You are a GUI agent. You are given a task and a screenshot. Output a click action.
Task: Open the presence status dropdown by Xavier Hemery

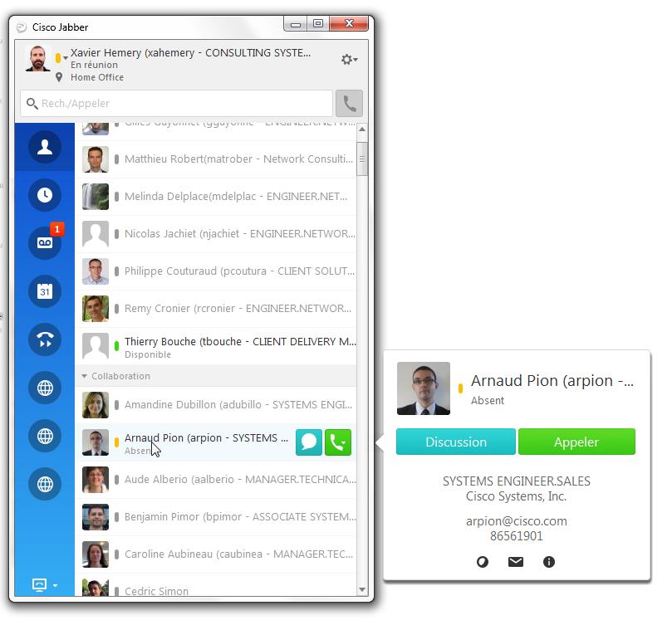coord(64,58)
